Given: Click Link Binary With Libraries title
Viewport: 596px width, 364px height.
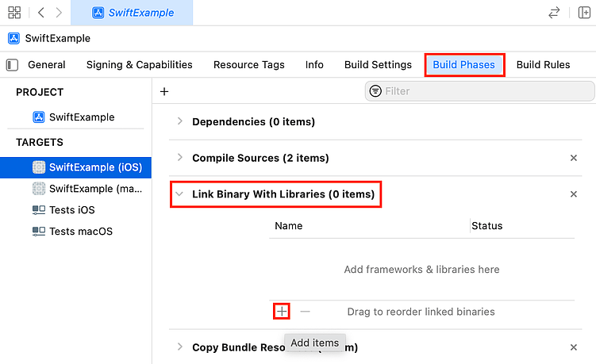Looking at the screenshot, I should pos(283,194).
